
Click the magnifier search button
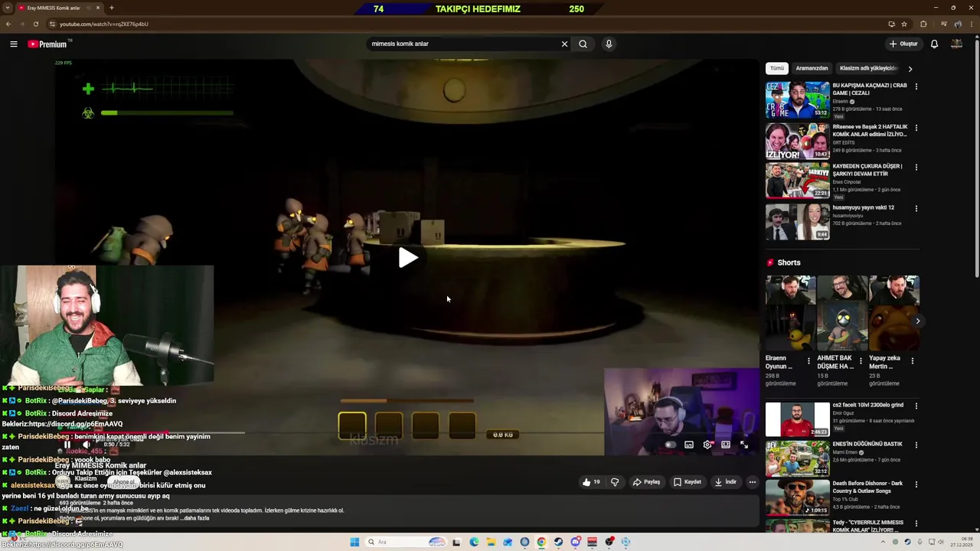583,44
